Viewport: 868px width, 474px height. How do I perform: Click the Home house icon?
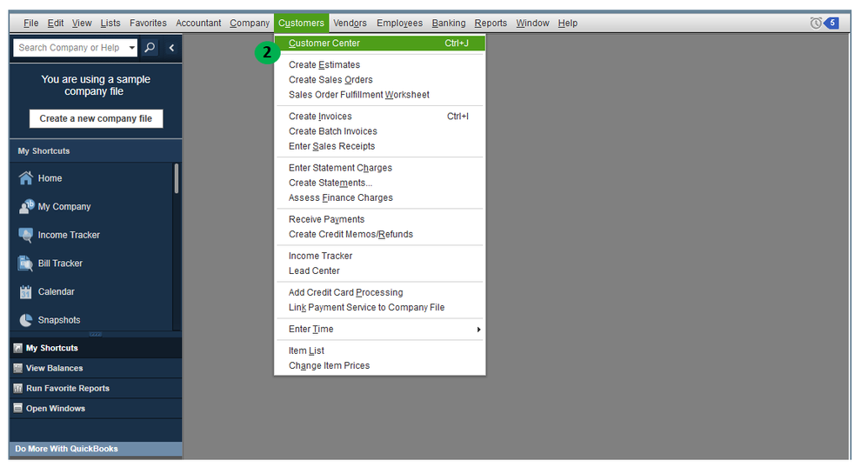tap(25, 177)
